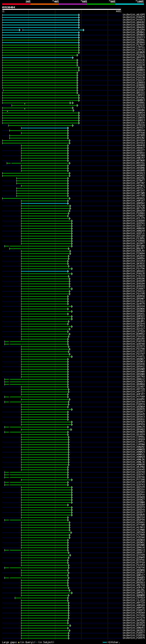
Task: Click the cyan alignment bar for UniRef100_A8JGP5
Action: pyautogui.click(x=41, y=15)
